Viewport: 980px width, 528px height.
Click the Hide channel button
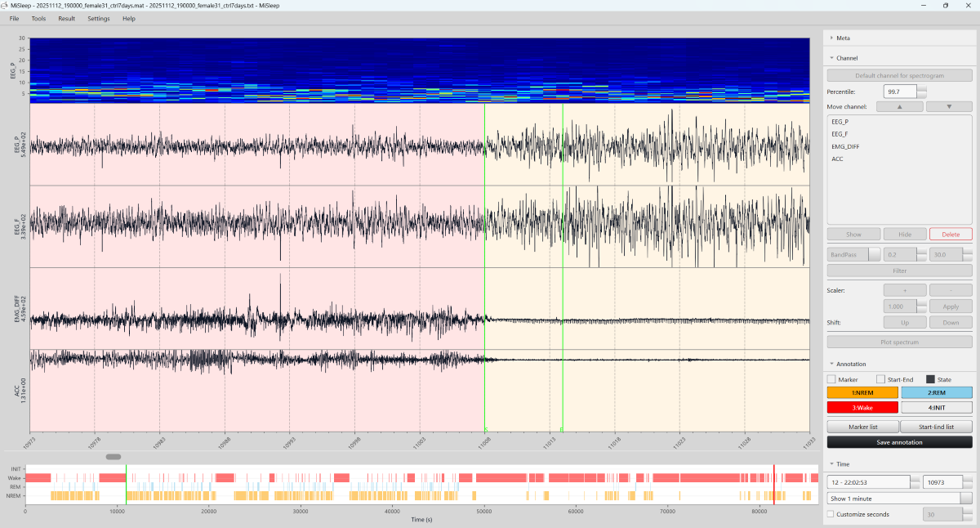[x=904, y=234]
